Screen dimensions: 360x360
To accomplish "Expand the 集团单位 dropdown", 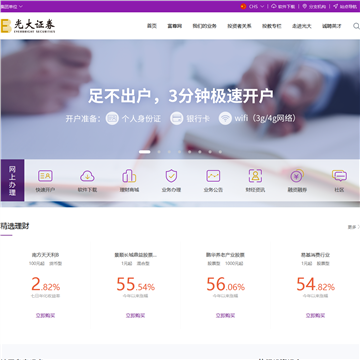I will coord(11,6).
